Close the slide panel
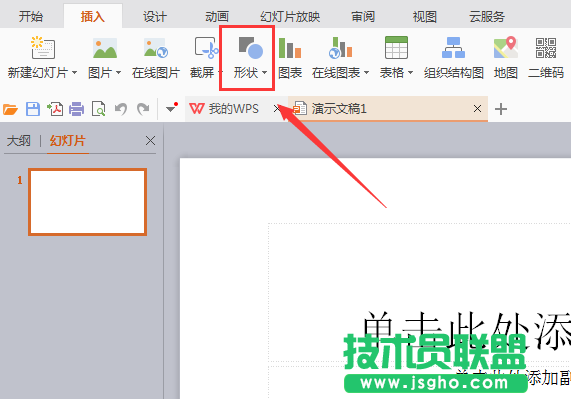 (150, 141)
